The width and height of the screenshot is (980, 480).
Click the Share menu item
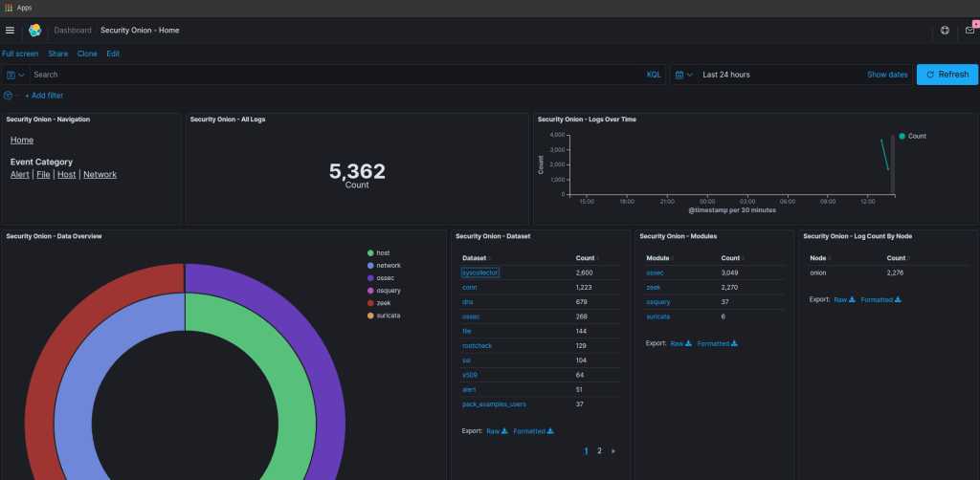(x=58, y=54)
